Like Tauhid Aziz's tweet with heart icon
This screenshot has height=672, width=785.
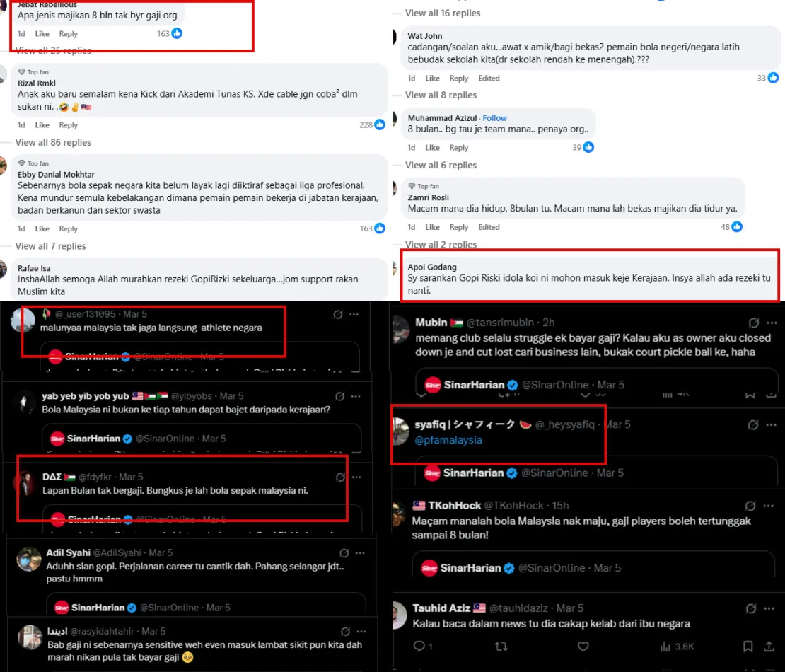coord(583,647)
